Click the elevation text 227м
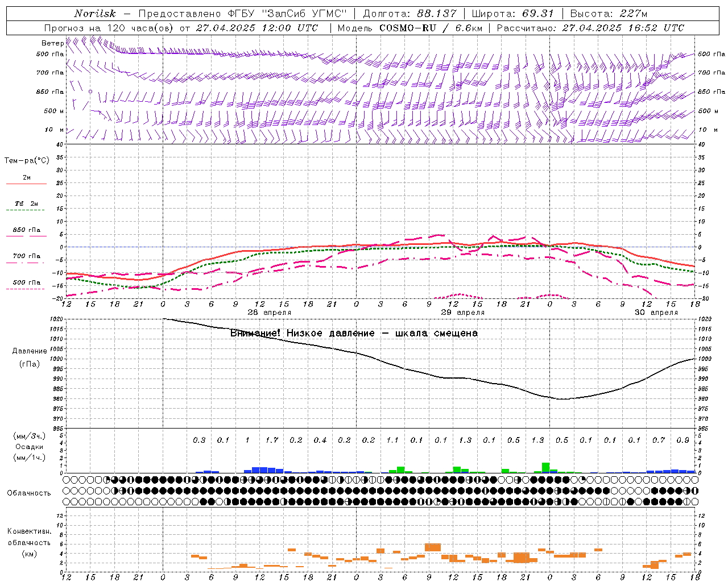Screen dimensions: 728x582 (x=634, y=14)
